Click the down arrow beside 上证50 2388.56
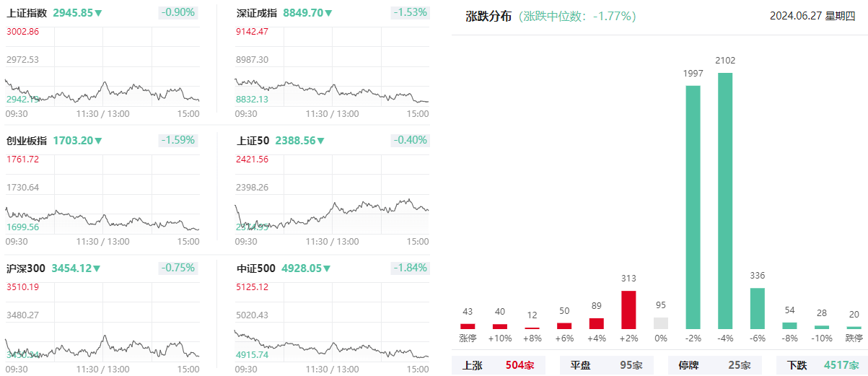868x376 pixels. click(x=321, y=141)
